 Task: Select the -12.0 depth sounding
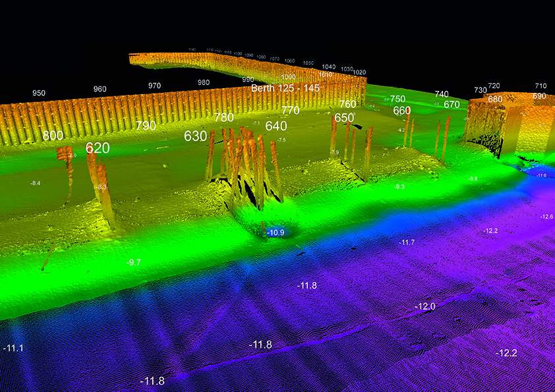point(425,306)
